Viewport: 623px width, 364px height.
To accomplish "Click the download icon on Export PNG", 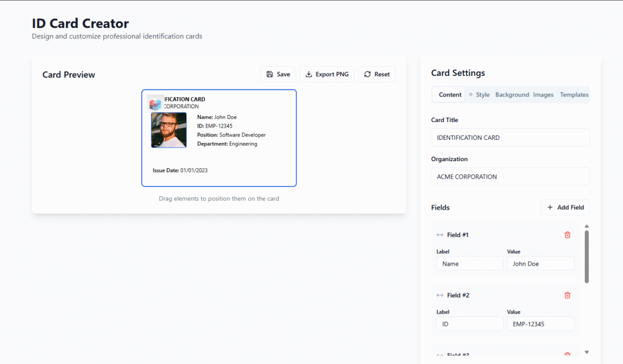I will coord(309,74).
